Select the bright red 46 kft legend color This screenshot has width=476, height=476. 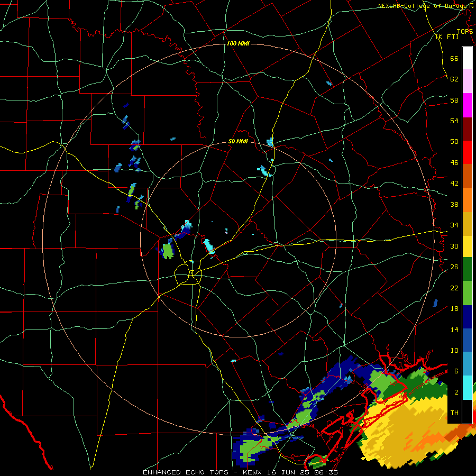467,152
